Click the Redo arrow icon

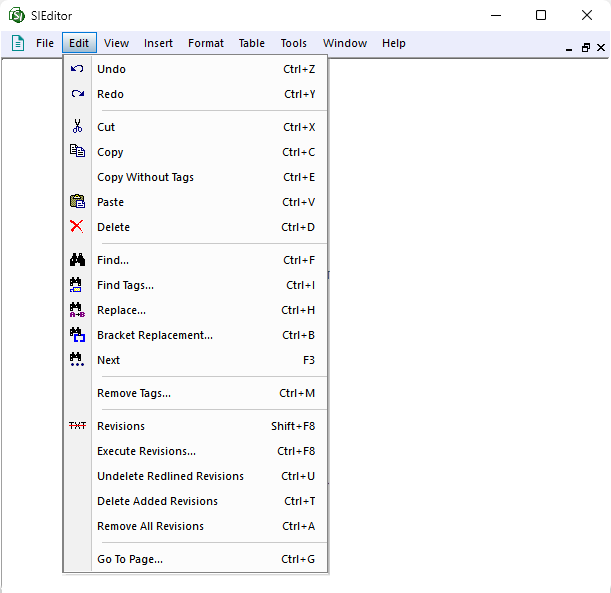tap(78, 94)
